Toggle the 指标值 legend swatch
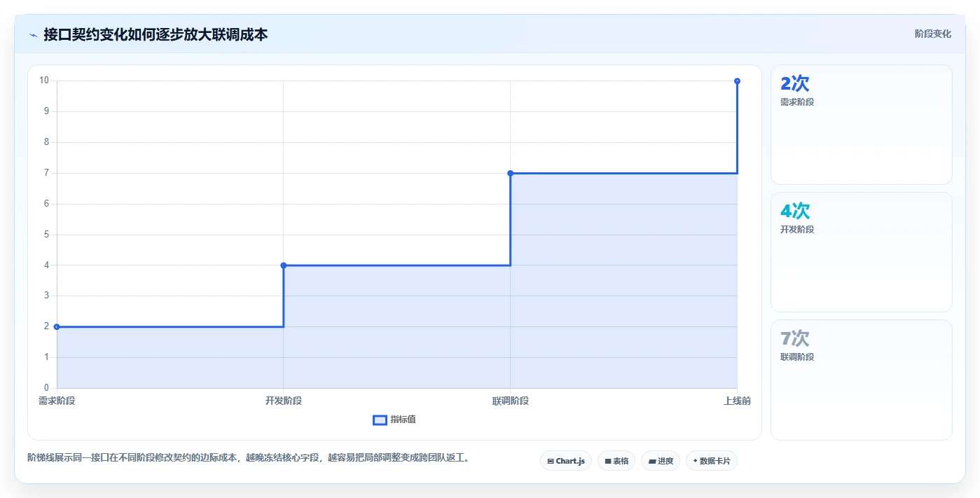The image size is (980, 498). pos(380,420)
